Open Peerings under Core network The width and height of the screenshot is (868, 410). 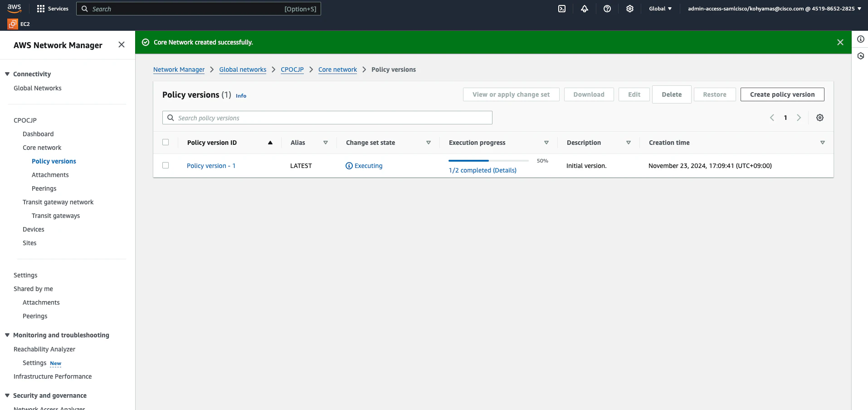(x=44, y=188)
